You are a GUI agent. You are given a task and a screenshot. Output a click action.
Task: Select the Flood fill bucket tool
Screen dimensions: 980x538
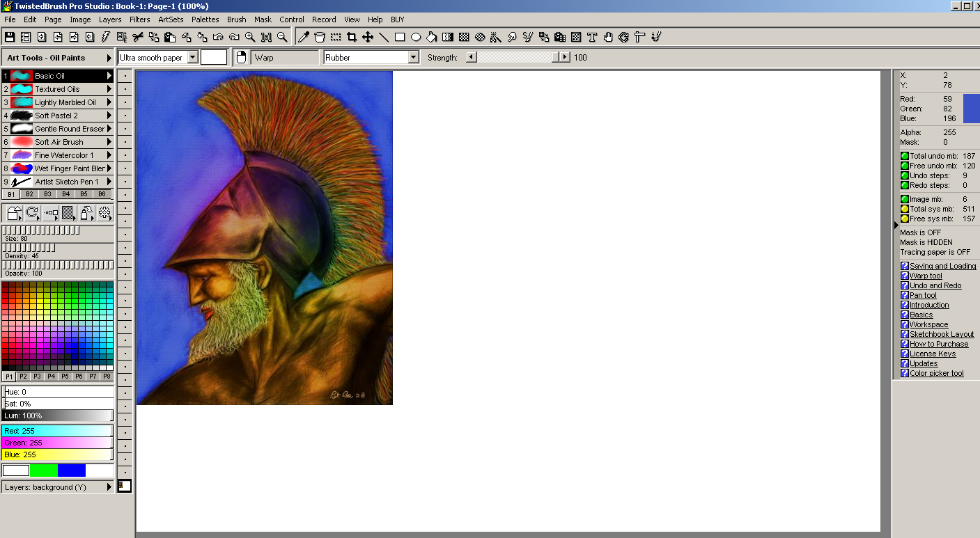point(432,37)
